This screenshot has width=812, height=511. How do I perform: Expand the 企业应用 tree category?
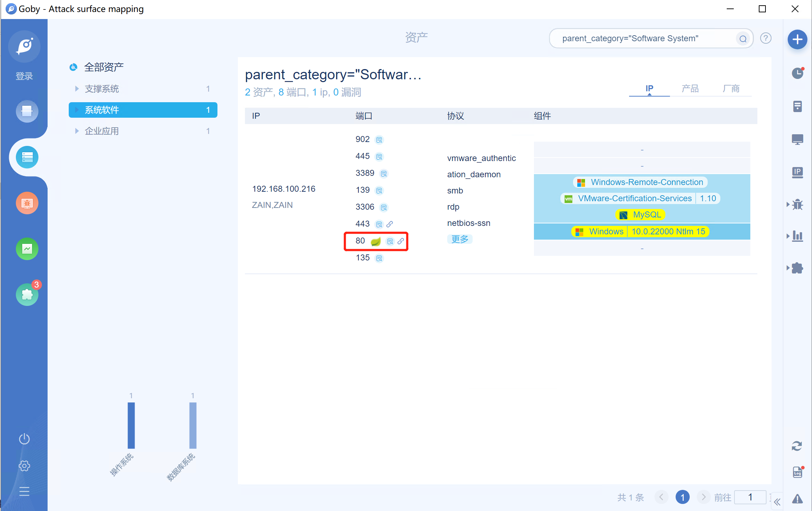(x=76, y=131)
